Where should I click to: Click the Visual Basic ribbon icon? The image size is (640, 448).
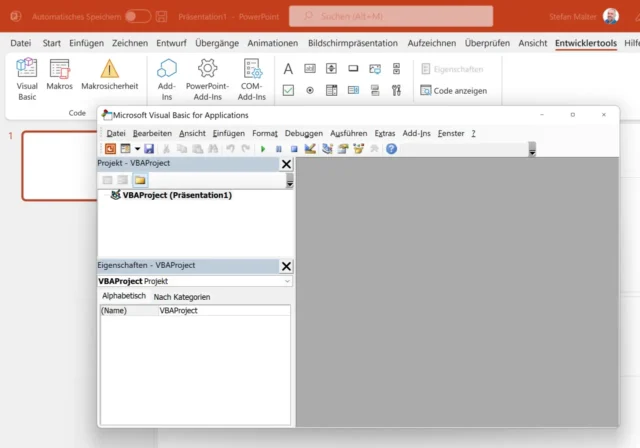click(x=27, y=76)
